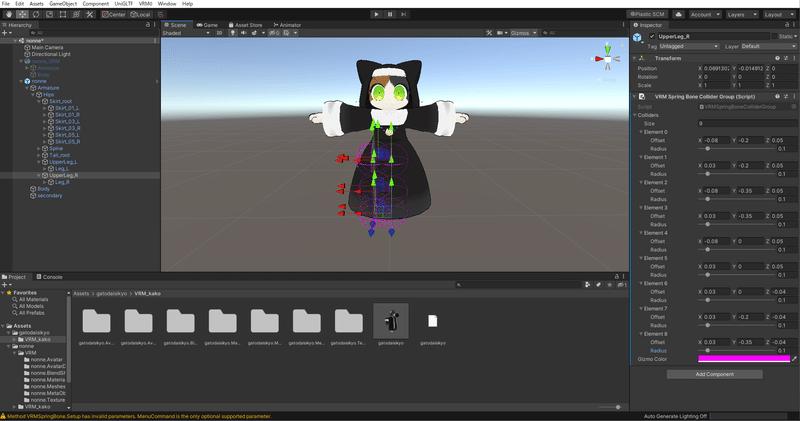Viewport: 800px width, 421px height.
Task: Open custom editor tools icon
Action: pos(90,14)
